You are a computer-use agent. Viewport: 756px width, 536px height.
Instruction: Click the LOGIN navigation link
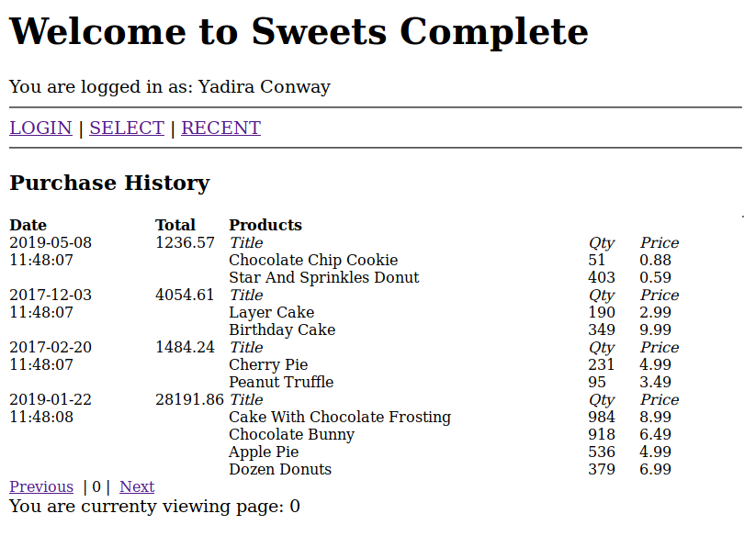(40, 128)
